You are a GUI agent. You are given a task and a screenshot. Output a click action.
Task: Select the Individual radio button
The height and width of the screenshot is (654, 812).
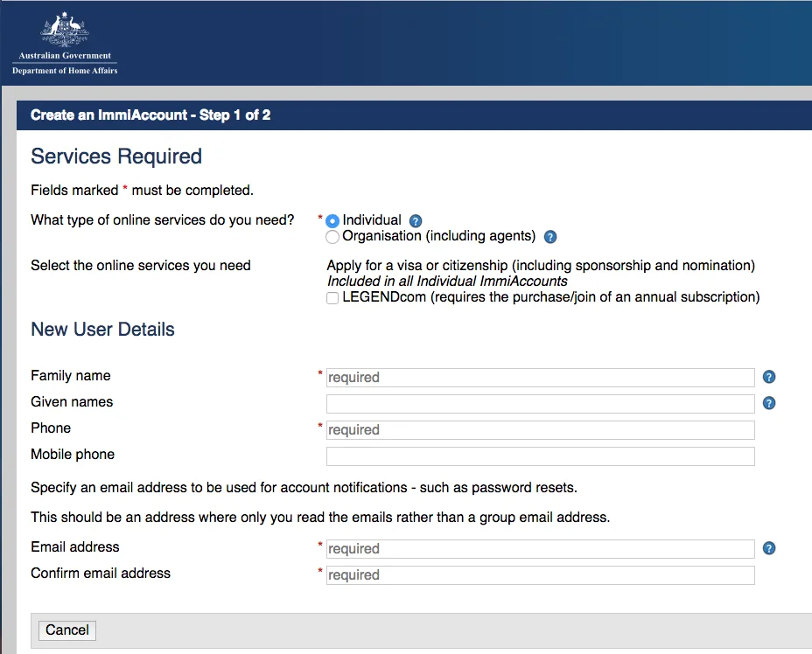coord(332,221)
